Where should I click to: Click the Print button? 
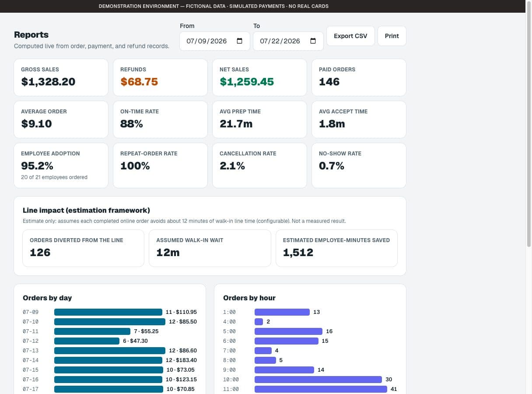[x=392, y=36]
